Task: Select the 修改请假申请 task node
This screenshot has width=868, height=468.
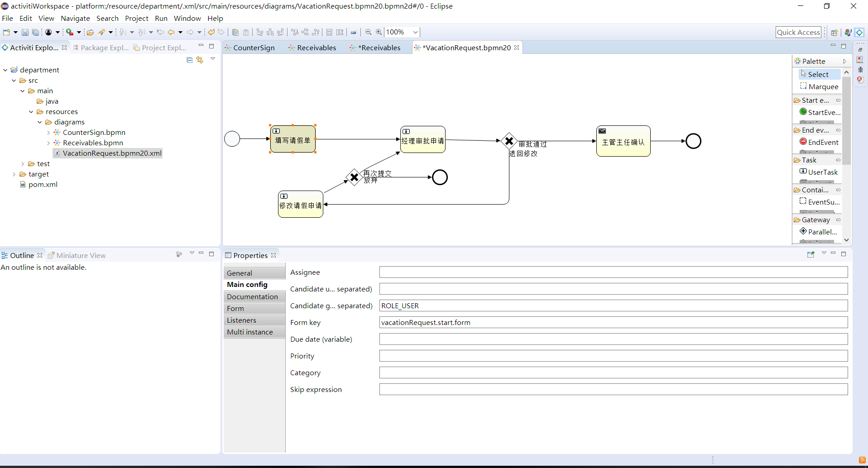Action: [x=301, y=204]
